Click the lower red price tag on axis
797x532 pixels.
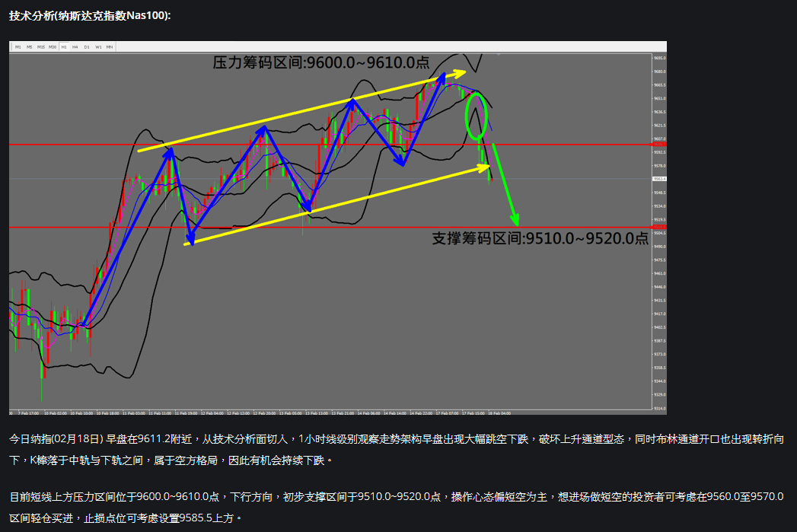pos(659,227)
